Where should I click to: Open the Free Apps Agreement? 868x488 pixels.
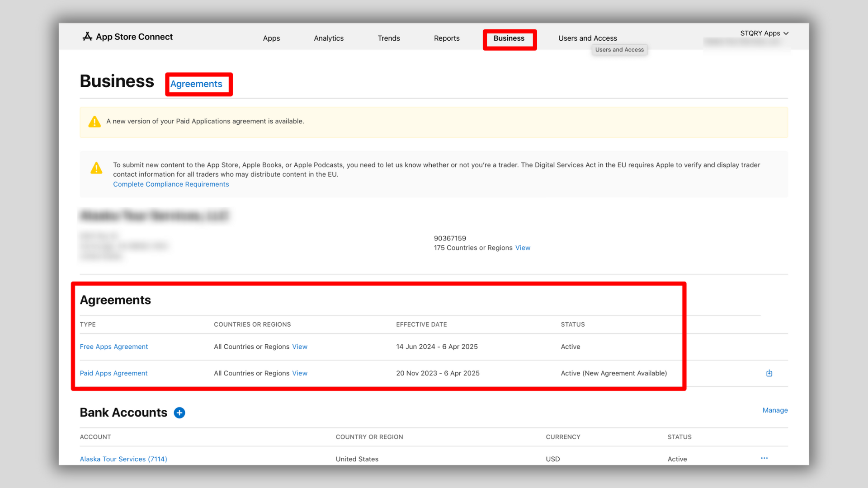[x=114, y=347]
